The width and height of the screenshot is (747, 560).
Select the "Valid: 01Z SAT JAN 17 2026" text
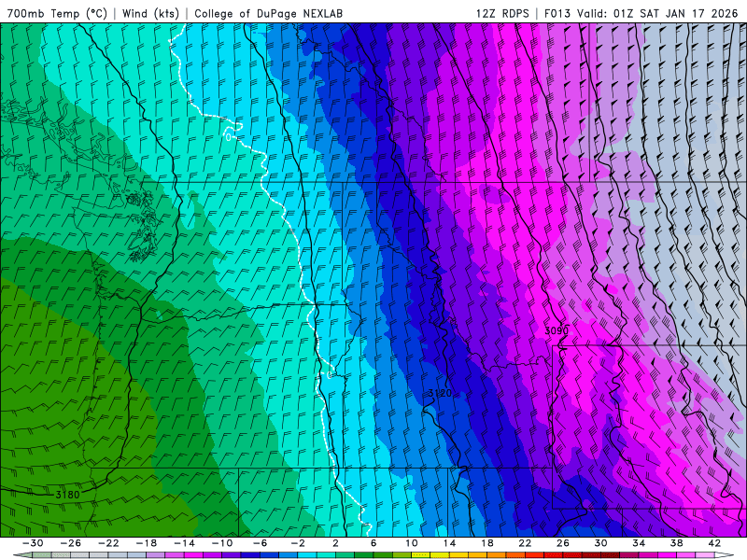(x=657, y=13)
